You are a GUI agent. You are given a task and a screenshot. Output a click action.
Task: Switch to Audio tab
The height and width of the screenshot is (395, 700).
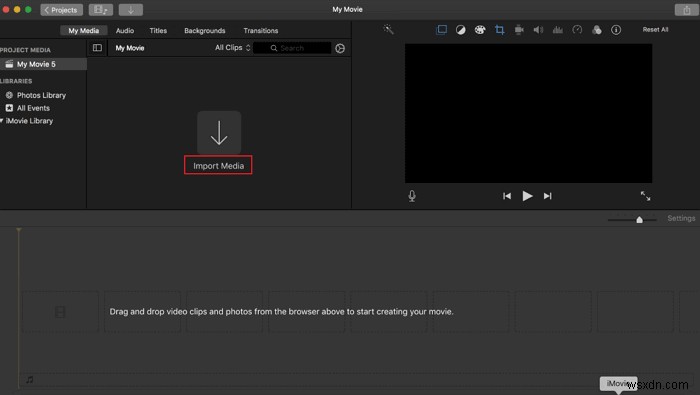125,30
